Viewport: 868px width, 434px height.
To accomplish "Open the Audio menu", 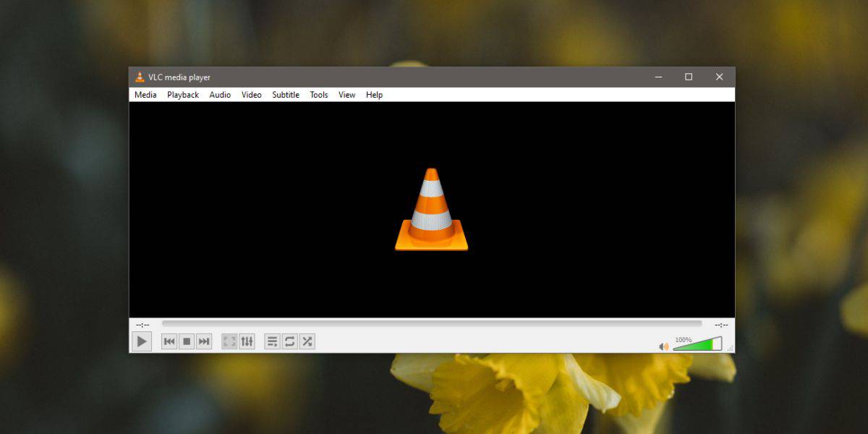I will (x=220, y=95).
